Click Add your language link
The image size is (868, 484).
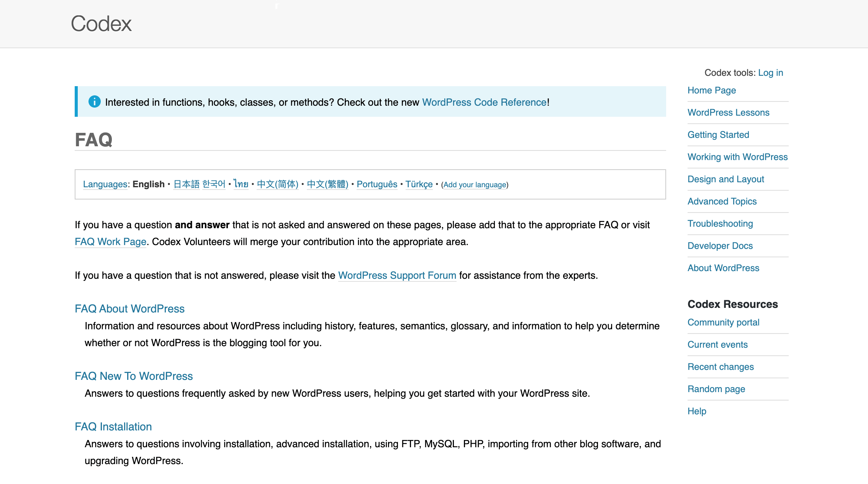pos(475,185)
